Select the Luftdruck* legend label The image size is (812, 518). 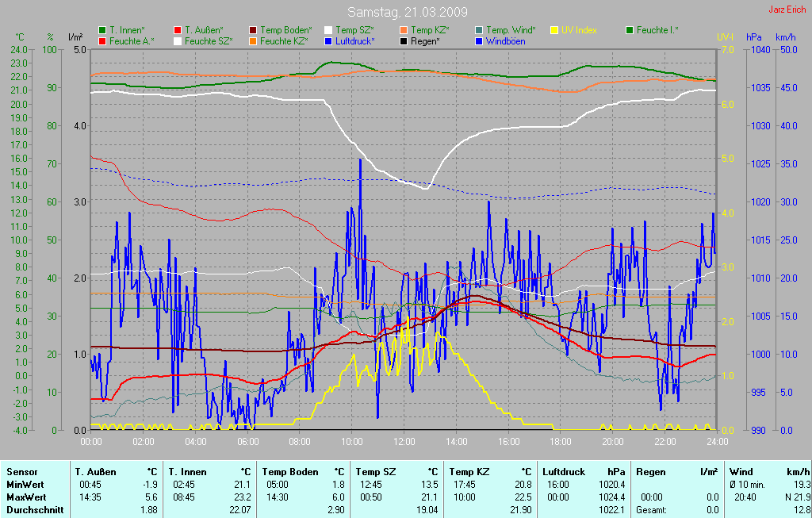(x=355, y=41)
